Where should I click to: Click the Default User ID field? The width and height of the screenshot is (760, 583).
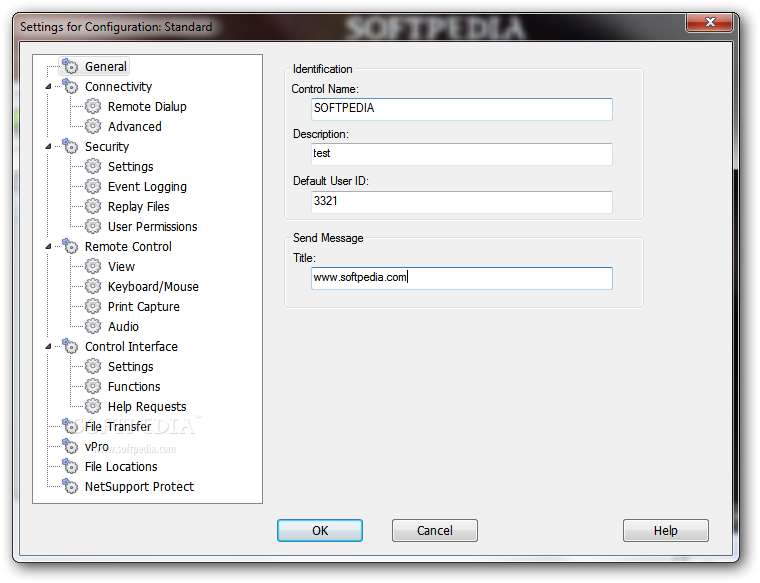(x=461, y=202)
